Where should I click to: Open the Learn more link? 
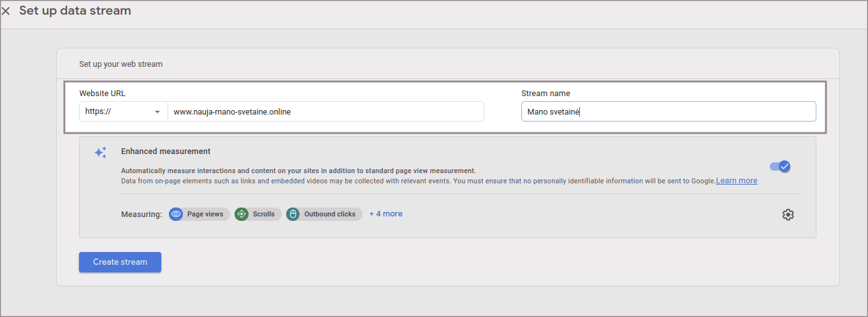(737, 181)
